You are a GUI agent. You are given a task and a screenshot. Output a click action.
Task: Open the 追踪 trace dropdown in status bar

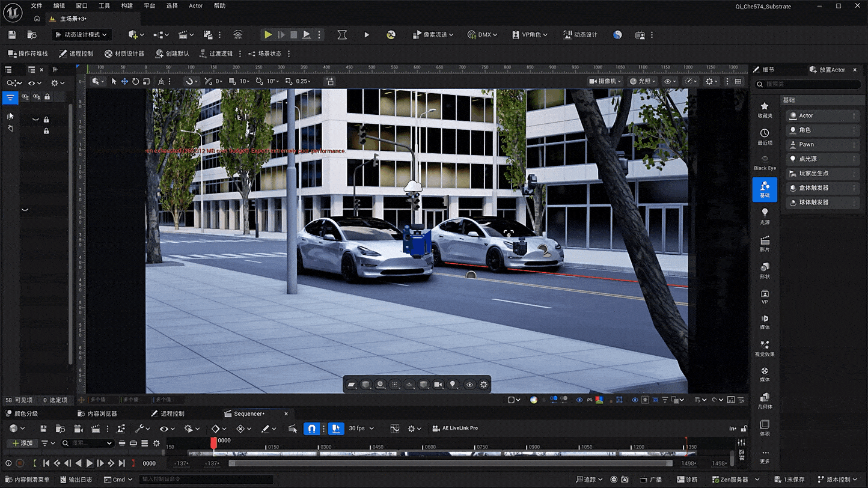[589, 480]
